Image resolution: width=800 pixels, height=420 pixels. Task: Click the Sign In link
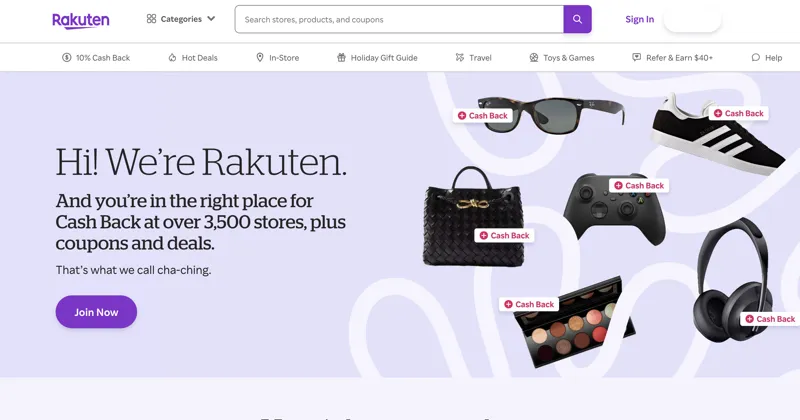click(x=639, y=19)
